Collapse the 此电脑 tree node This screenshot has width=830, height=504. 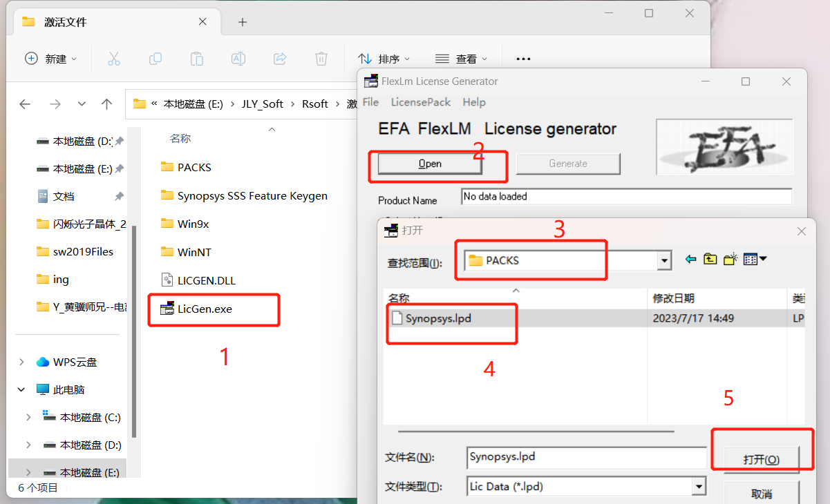tap(21, 389)
